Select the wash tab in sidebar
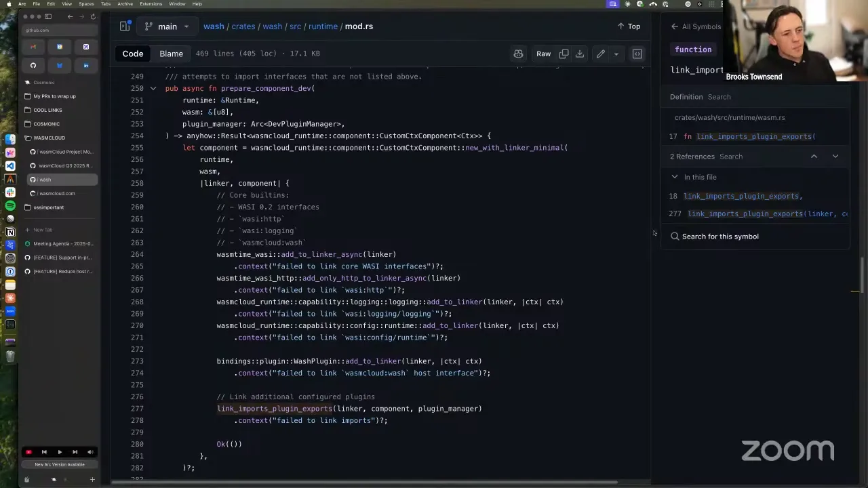 (x=62, y=180)
